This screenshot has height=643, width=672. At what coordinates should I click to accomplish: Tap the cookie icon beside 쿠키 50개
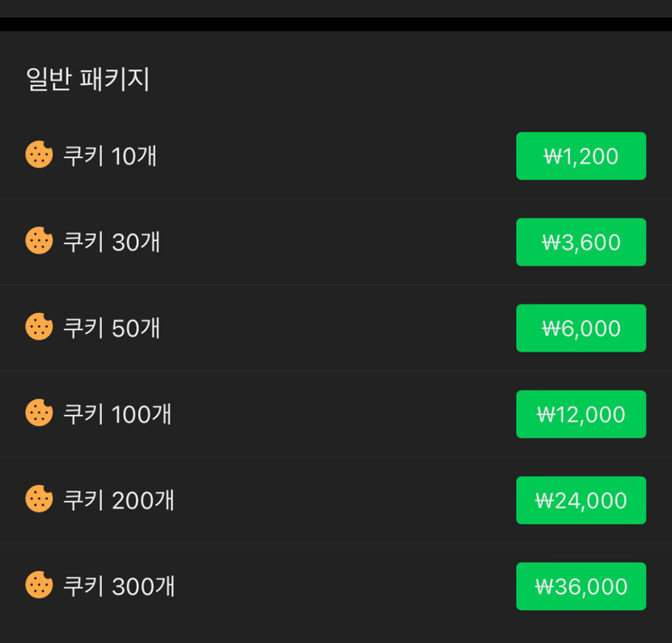[x=39, y=327]
